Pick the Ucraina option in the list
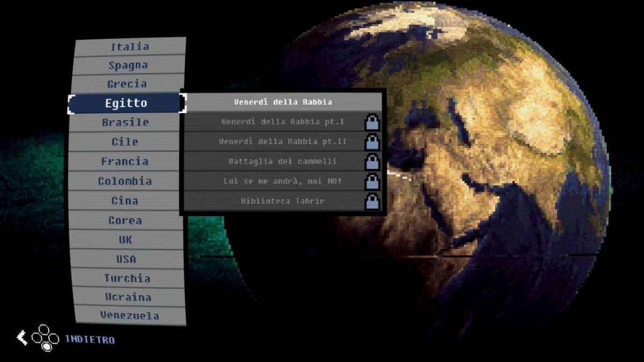The width and height of the screenshot is (644, 362). coord(127,297)
